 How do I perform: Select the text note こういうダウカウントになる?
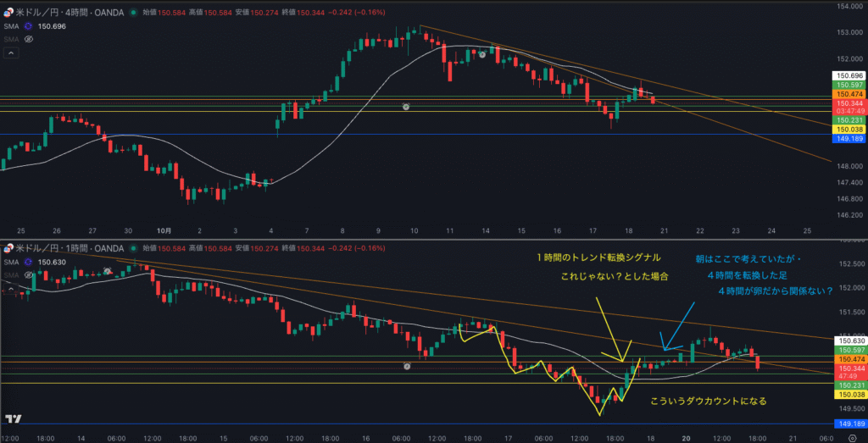[708, 401]
